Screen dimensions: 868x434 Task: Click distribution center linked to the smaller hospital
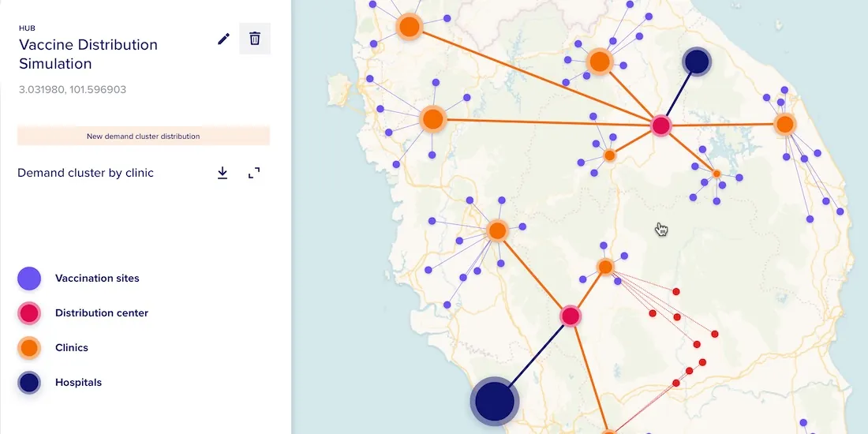pyautogui.click(x=660, y=125)
